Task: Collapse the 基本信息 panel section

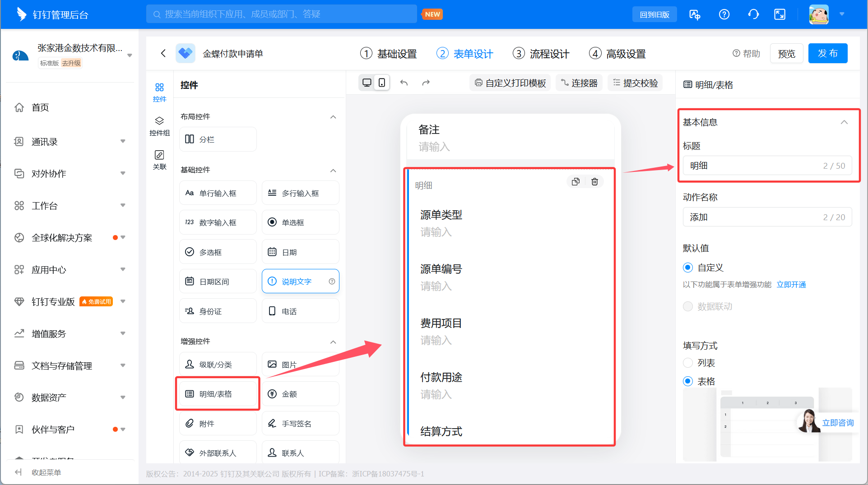Action: (x=844, y=122)
